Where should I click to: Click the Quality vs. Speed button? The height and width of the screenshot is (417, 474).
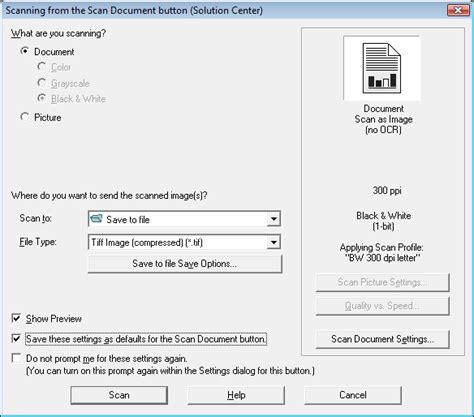pyautogui.click(x=382, y=306)
